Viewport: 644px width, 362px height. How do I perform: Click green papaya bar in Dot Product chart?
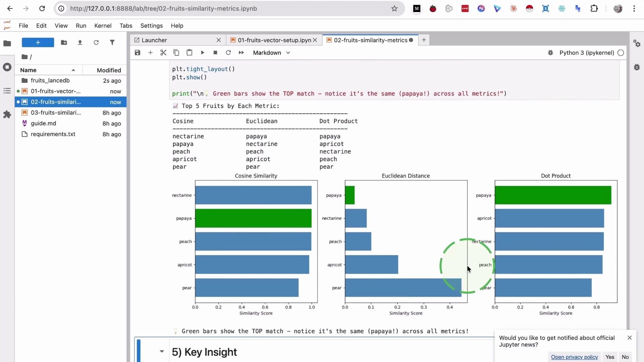coord(553,195)
